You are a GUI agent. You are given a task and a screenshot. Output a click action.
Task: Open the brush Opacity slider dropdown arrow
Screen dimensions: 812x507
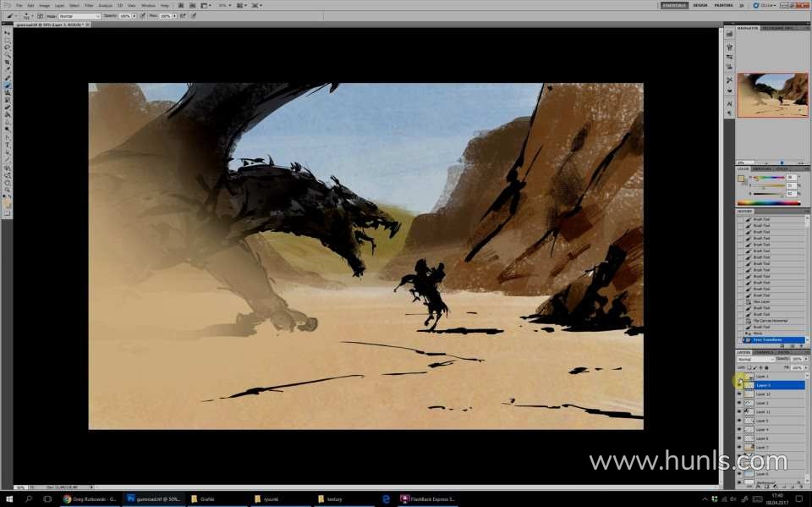[x=134, y=16]
